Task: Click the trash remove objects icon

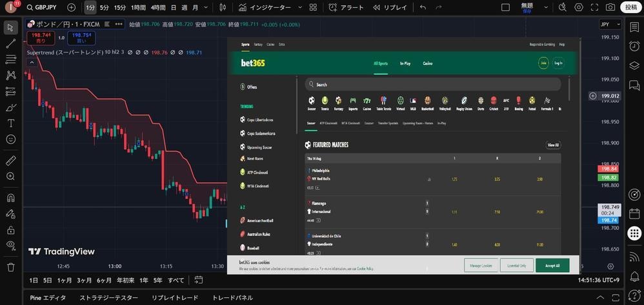Action: point(11,267)
